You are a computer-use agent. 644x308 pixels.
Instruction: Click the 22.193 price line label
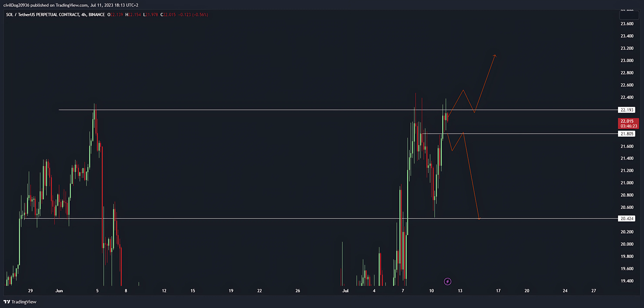click(x=627, y=110)
